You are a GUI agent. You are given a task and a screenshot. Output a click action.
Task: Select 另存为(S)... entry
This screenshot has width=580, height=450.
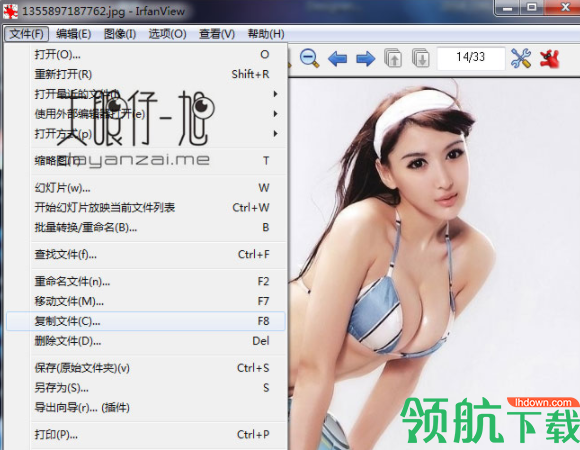click(x=146, y=388)
